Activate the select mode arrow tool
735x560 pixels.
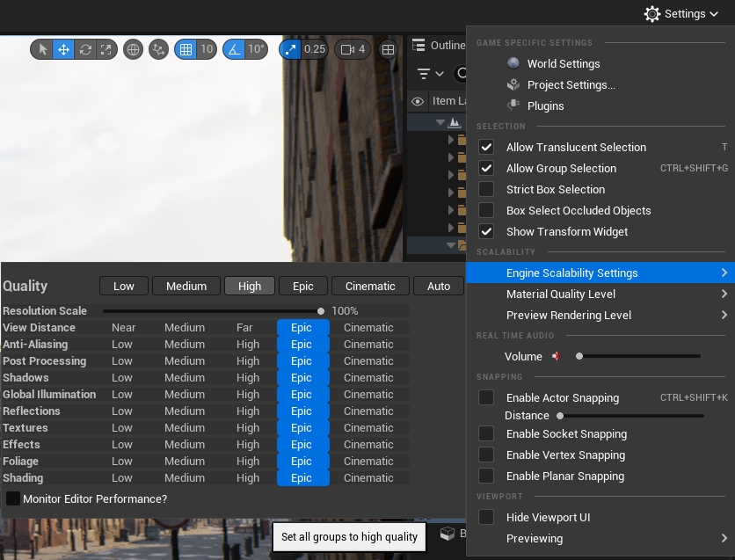[x=42, y=49]
